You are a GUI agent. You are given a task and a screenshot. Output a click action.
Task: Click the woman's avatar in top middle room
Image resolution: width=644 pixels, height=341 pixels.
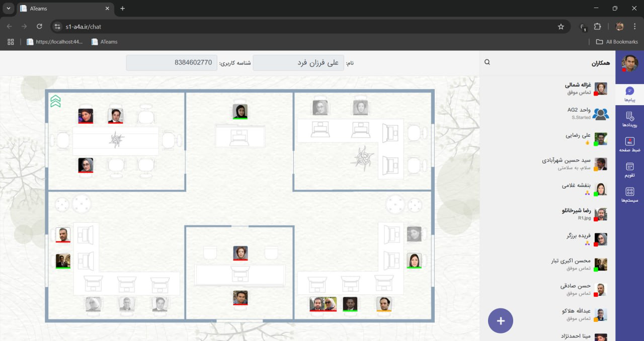pos(240,111)
